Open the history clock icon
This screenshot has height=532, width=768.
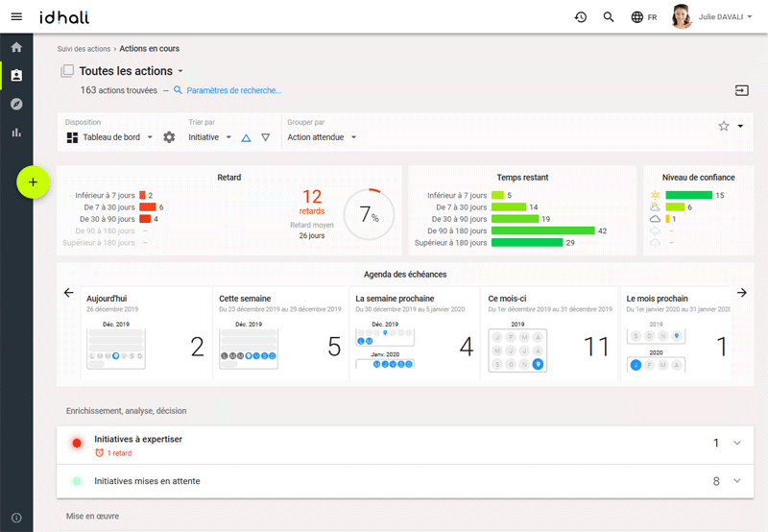tap(581, 17)
